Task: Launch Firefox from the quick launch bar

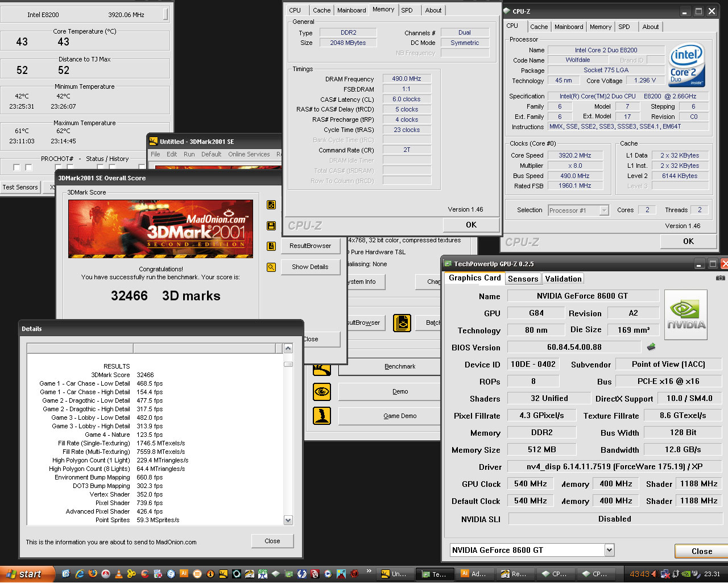Action: click(92, 574)
